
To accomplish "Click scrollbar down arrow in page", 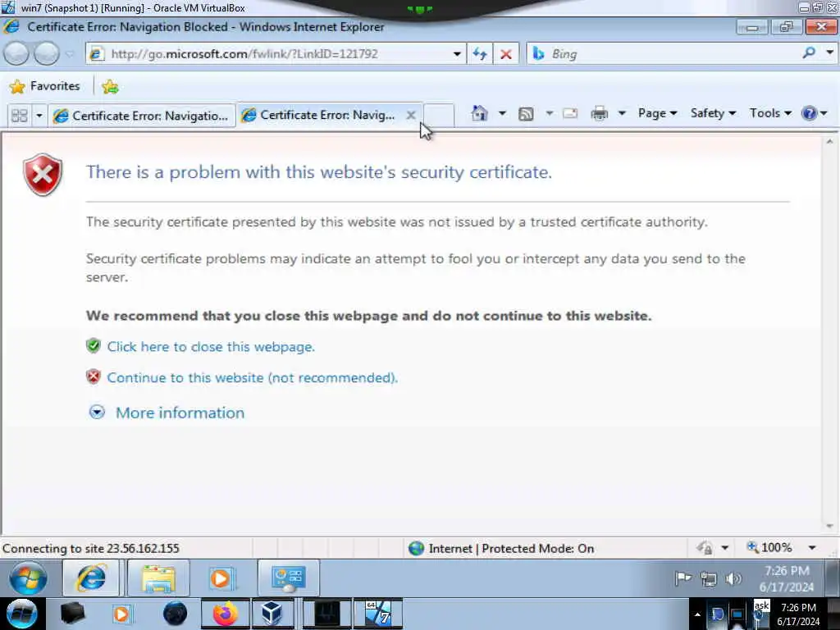I will [x=830, y=526].
